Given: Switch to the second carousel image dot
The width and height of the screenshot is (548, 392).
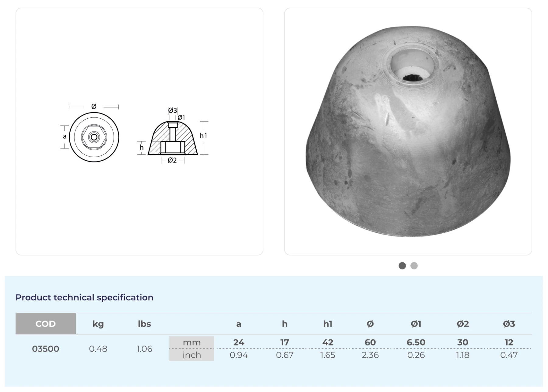Looking at the screenshot, I should coord(414,265).
